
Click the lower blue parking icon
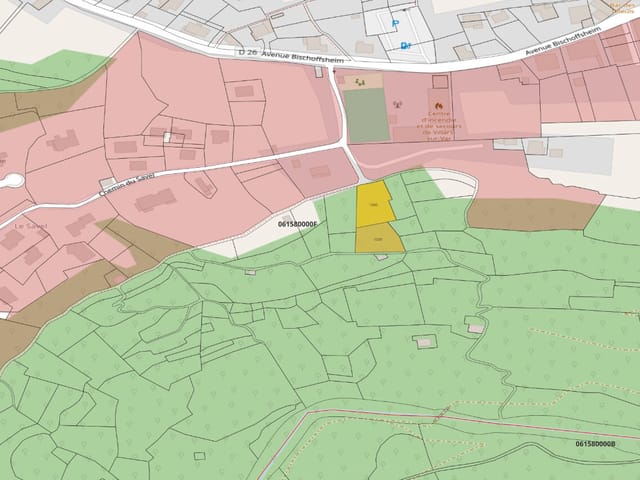[405, 46]
